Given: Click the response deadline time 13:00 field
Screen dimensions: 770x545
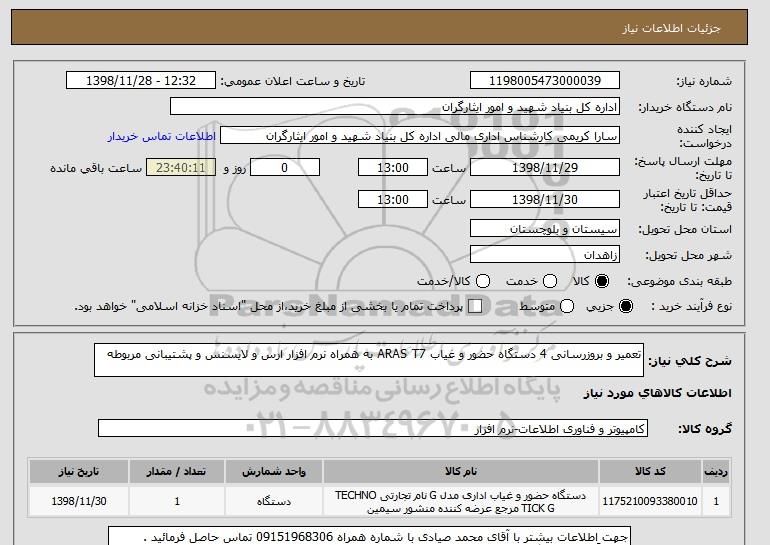Looking at the screenshot, I should 393,167.
